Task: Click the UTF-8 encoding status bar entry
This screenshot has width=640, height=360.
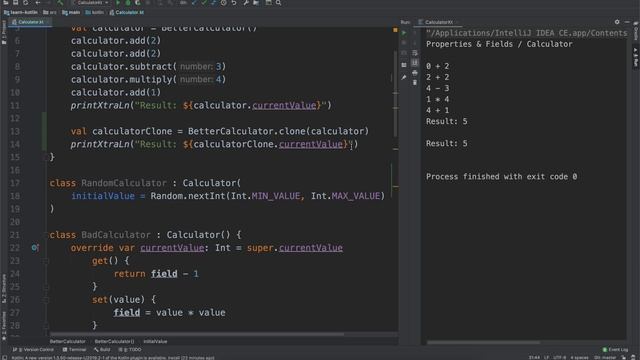Action: (x=560, y=358)
